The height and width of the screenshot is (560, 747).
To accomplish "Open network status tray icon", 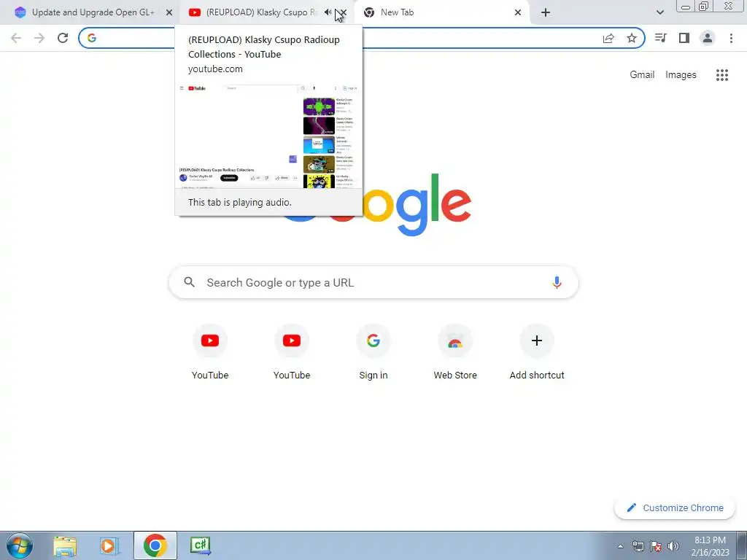I will pyautogui.click(x=638, y=546).
